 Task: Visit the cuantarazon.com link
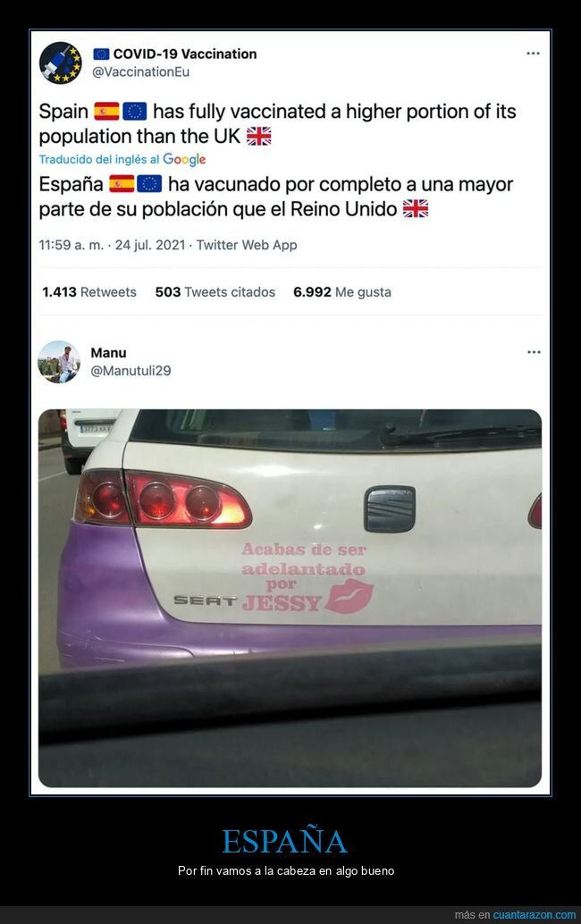click(535, 914)
